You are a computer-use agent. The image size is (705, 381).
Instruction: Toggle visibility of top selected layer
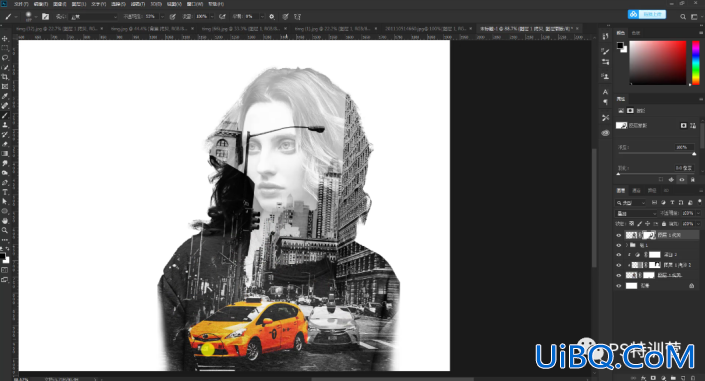coord(619,235)
